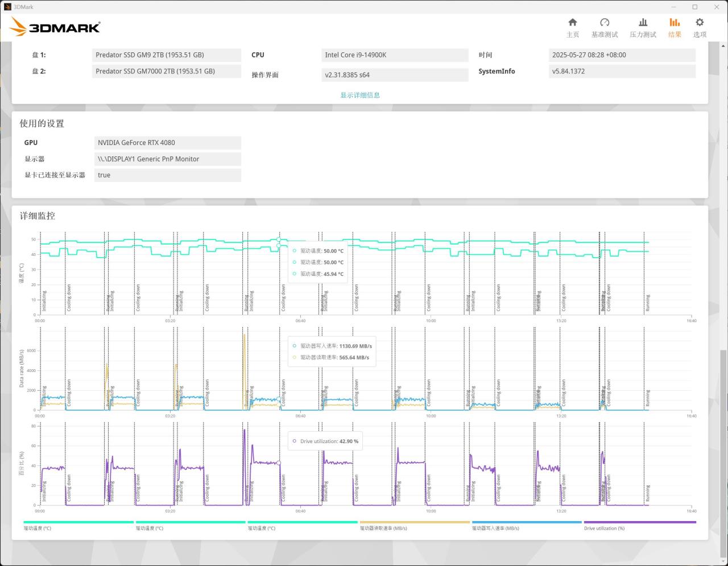
Task: Click the "true" display-connected value
Action: click(167, 175)
